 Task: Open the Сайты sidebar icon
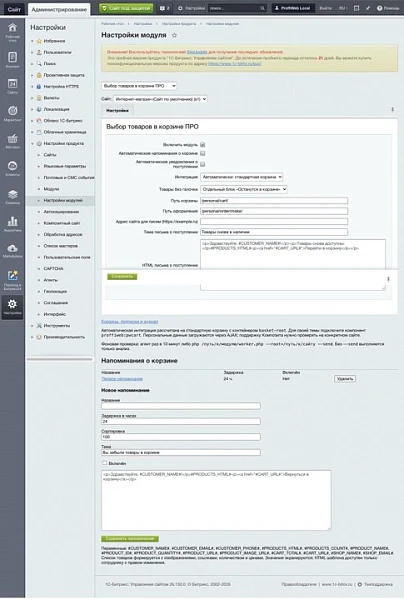click(12, 86)
